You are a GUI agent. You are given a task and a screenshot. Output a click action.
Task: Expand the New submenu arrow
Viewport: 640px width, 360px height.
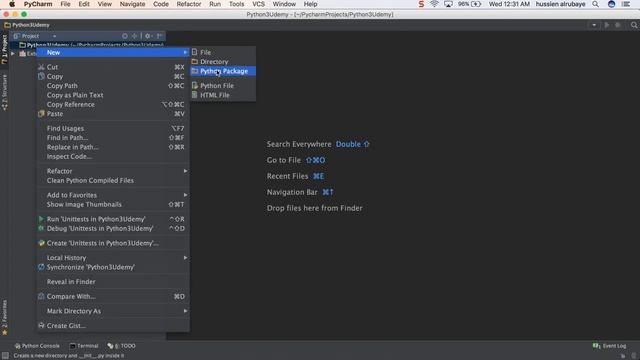point(185,52)
